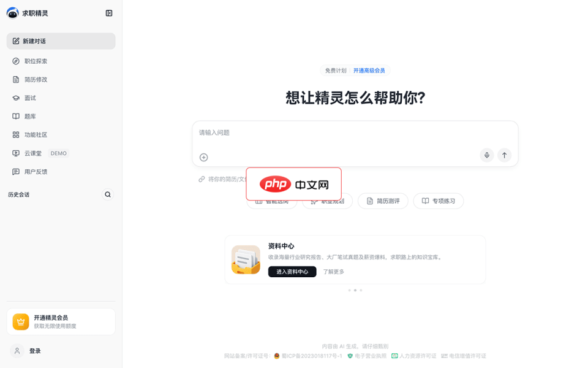Click the 开通精灵会员 membership card
This screenshot has width=588, height=368.
click(61, 322)
